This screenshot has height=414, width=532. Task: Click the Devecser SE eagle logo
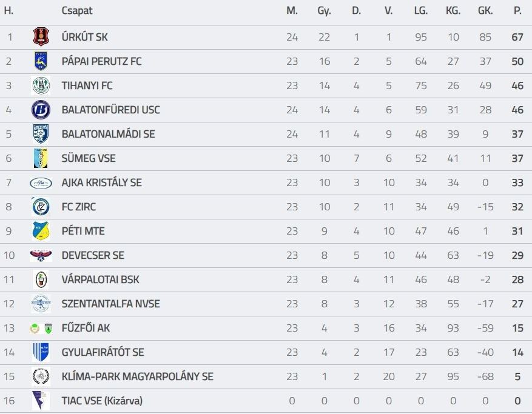point(41,255)
